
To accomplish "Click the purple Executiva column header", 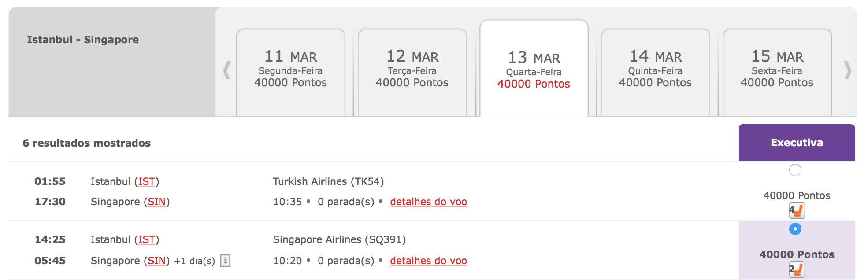I will pos(797,143).
